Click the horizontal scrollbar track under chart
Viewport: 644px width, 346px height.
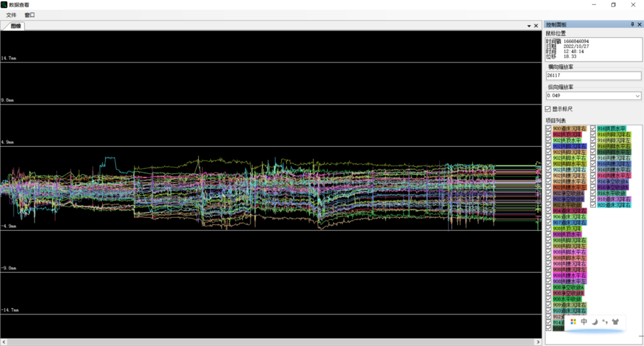point(271,342)
